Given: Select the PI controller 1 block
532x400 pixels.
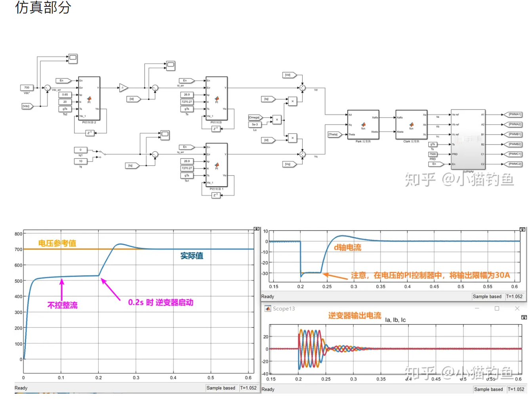Looking at the screenshot, I should [x=216, y=165].
